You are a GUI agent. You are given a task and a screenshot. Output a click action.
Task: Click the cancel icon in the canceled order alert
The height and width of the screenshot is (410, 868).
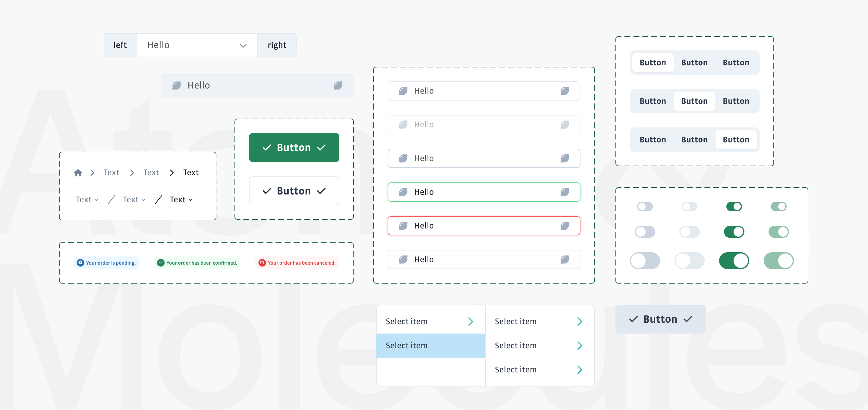point(262,263)
